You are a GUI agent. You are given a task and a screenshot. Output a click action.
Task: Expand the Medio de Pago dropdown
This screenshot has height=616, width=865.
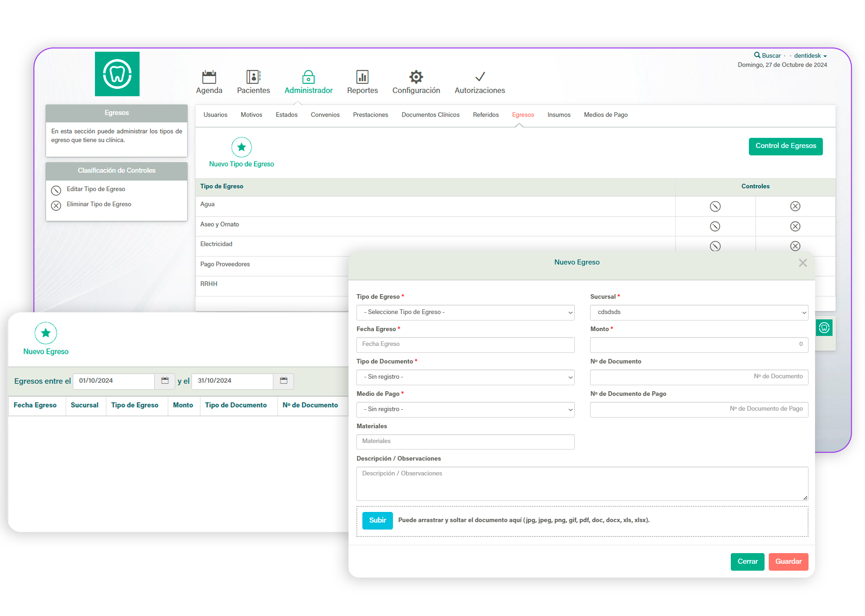(465, 410)
